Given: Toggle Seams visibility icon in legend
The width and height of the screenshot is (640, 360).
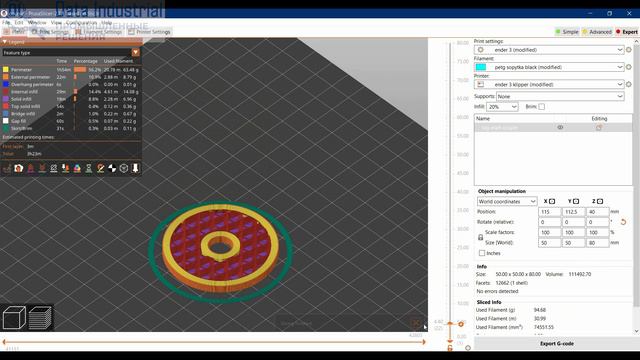Looking at the screenshot, I should pos(54,168).
